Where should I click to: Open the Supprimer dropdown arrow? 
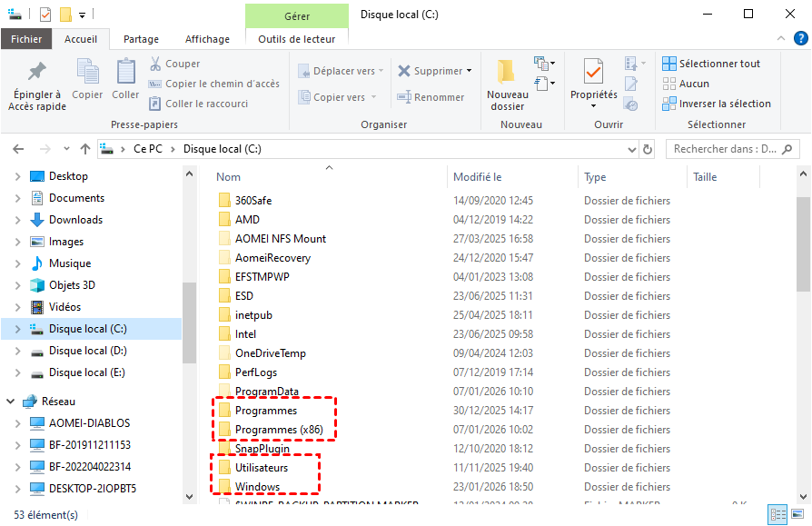(470, 71)
